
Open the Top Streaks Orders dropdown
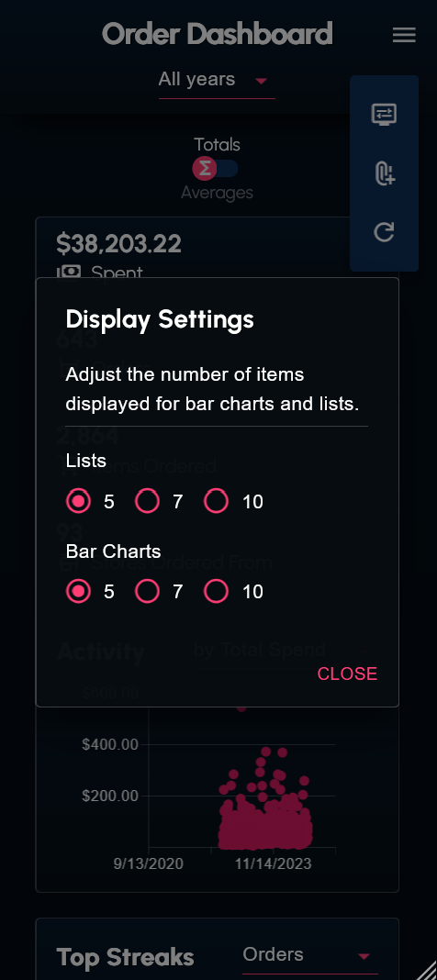click(310, 955)
